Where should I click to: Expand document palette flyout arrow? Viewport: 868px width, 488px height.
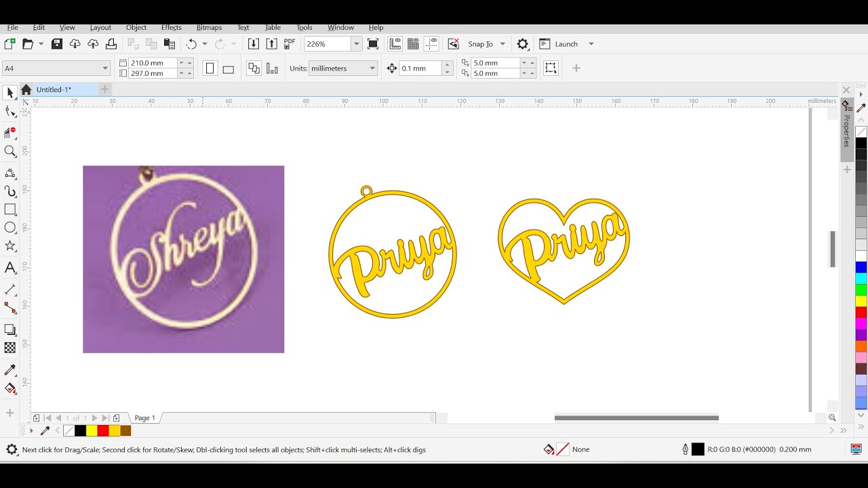click(31, 430)
